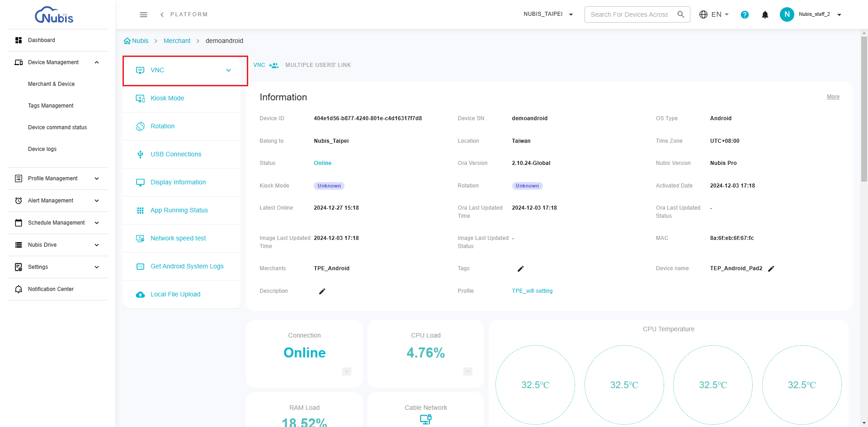
Task: Open Dashboard menu item
Action: tap(57, 40)
